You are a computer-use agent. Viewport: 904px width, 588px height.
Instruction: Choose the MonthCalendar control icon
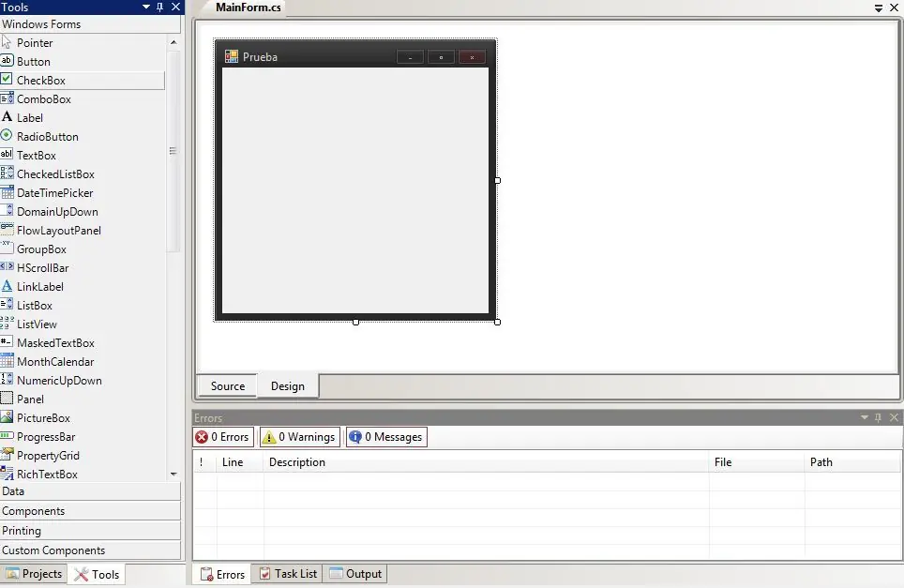pos(7,361)
